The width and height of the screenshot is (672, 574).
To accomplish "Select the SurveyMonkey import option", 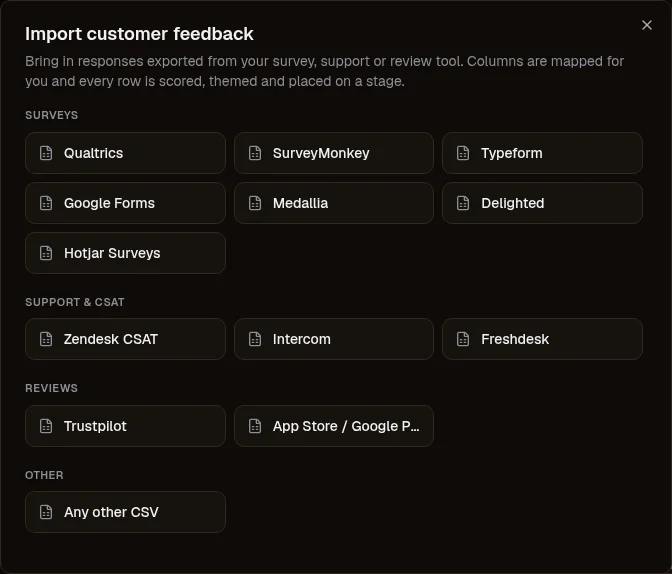I will click(334, 153).
